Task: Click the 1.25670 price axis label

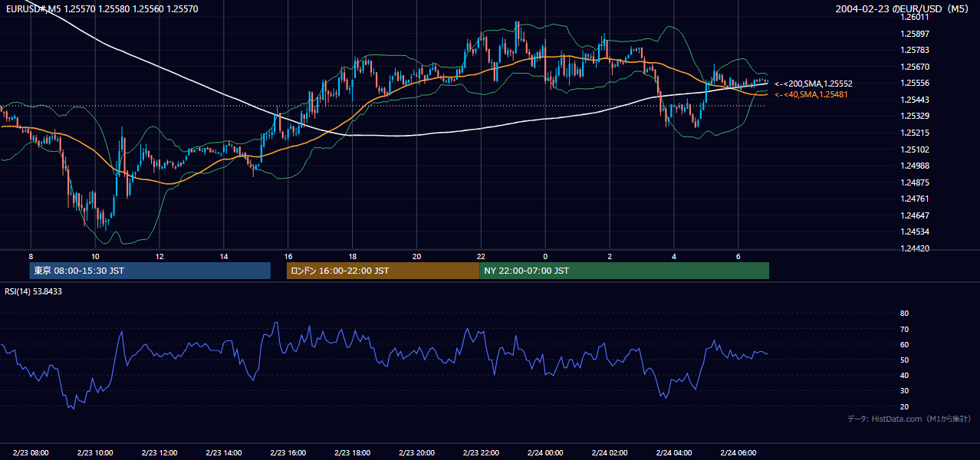Action: pyautogui.click(x=916, y=67)
